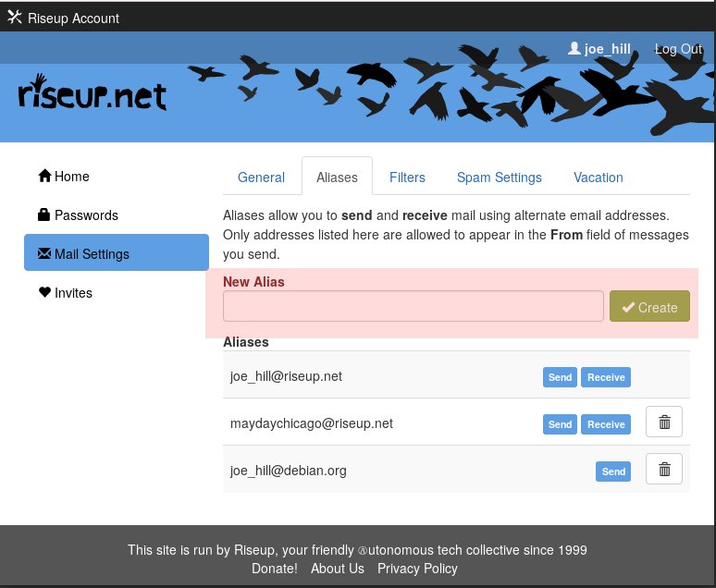Open Passwords in the sidebar
Screen dimensions: 716x588
tap(86, 215)
